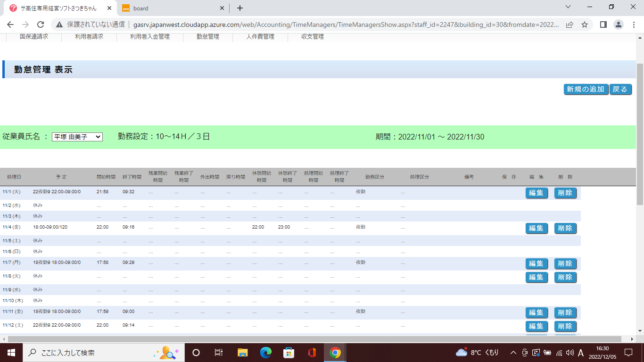Image resolution: width=644 pixels, height=362 pixels.
Task: Click the horizontal scrollbar at page bottom
Action: [311, 339]
